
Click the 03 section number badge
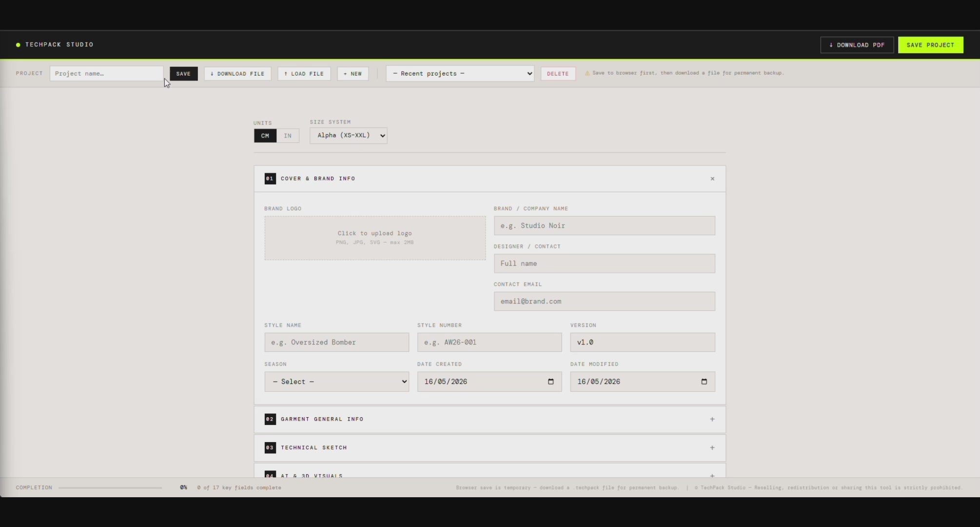[270, 447]
